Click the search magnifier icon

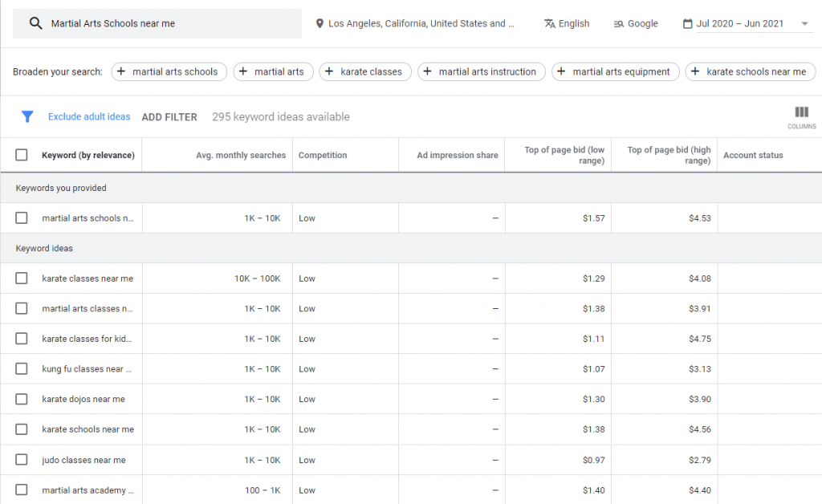pyautogui.click(x=35, y=23)
